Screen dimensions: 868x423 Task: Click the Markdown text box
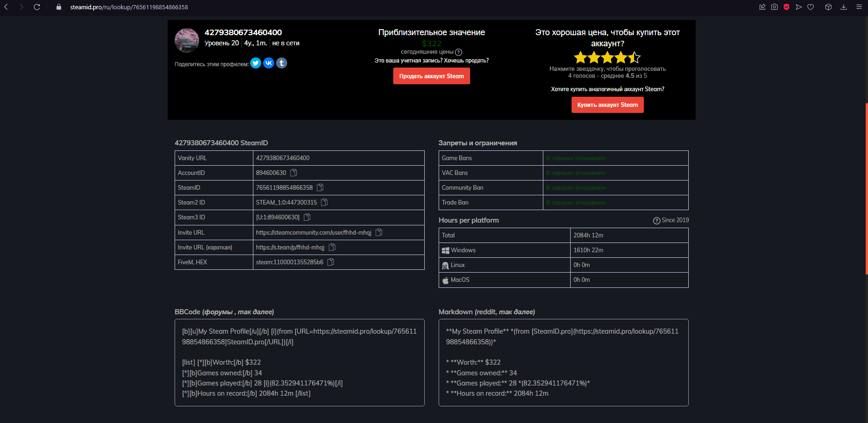[564, 362]
